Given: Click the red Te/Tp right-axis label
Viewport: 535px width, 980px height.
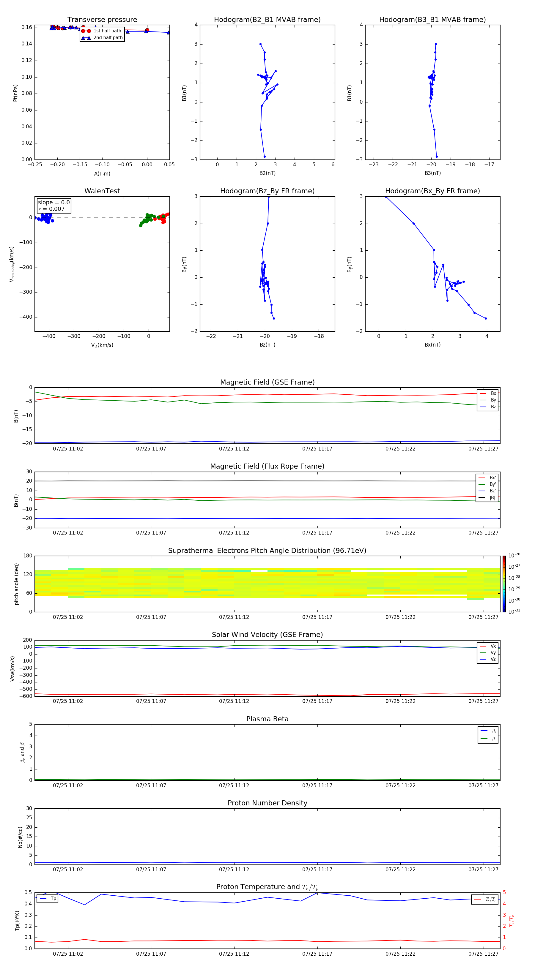Looking at the screenshot, I should [512, 921].
